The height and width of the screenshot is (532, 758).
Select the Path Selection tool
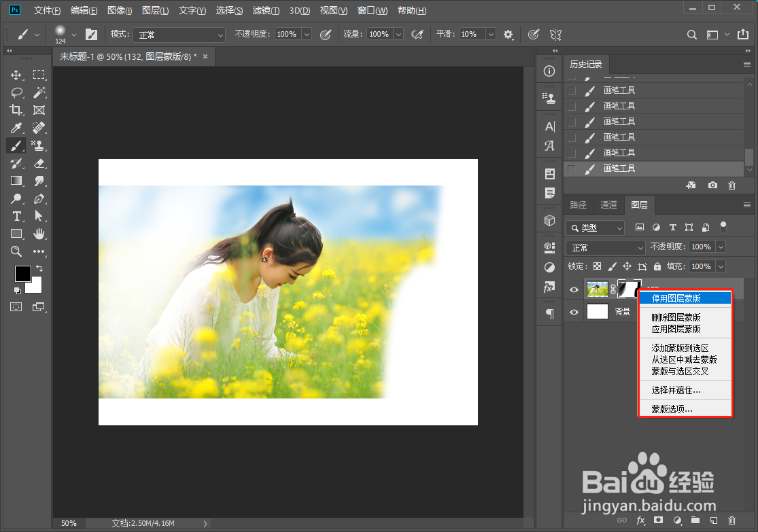pos(39,216)
